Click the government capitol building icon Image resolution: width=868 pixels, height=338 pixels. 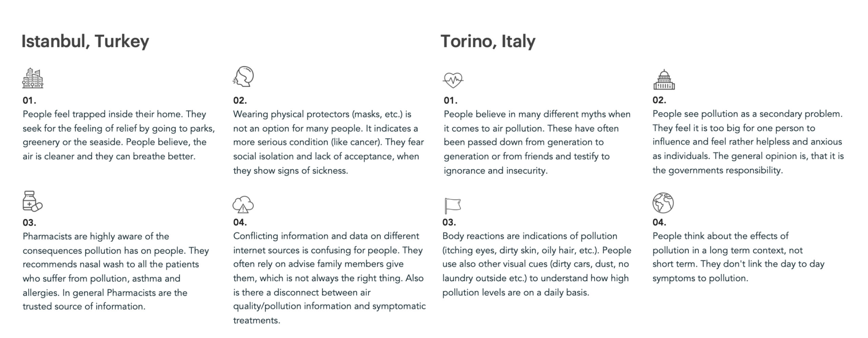click(x=664, y=80)
